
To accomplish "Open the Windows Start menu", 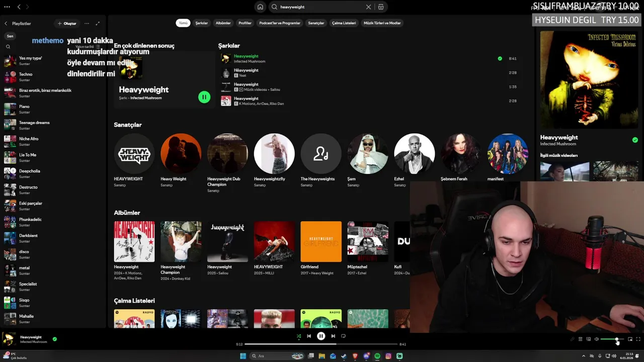I will pos(243,356).
